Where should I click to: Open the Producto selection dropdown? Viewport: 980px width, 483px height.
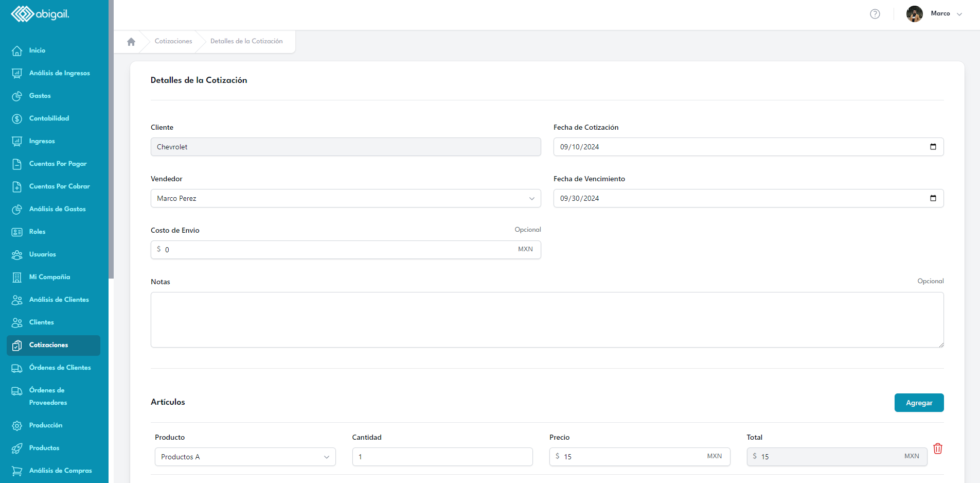click(x=245, y=457)
